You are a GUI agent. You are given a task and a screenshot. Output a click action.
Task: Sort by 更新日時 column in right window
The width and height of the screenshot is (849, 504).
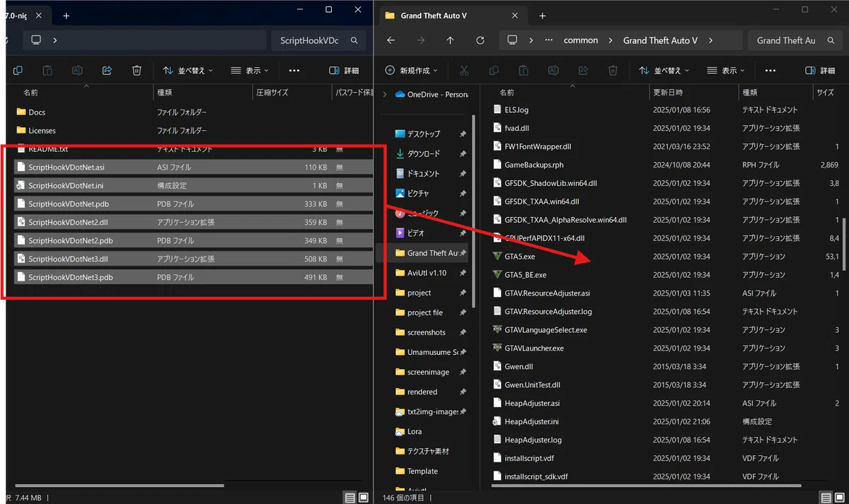click(668, 93)
